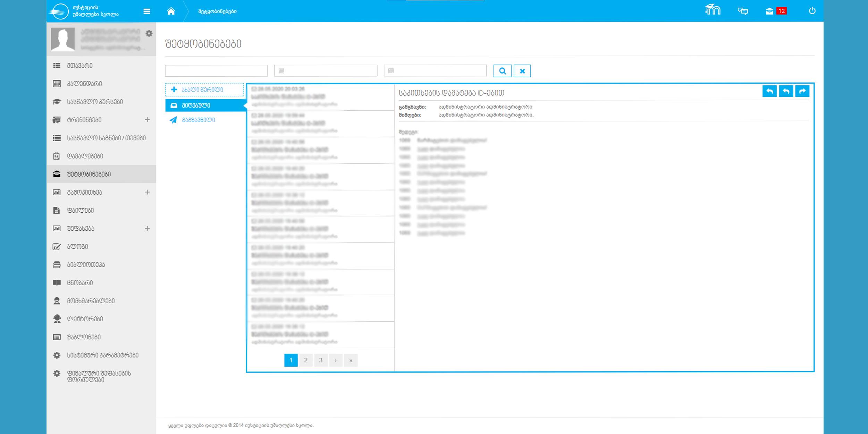Go to page 3 of messages
Image resolution: width=868 pixels, height=434 pixels.
point(321,360)
